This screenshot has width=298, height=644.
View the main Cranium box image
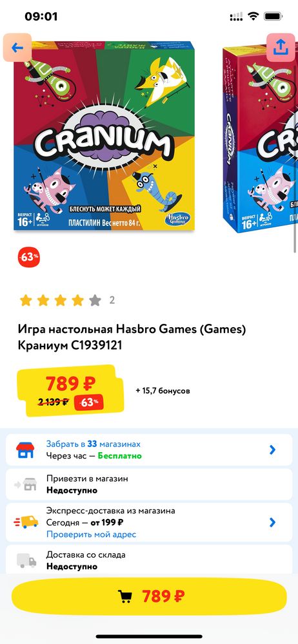(104, 135)
